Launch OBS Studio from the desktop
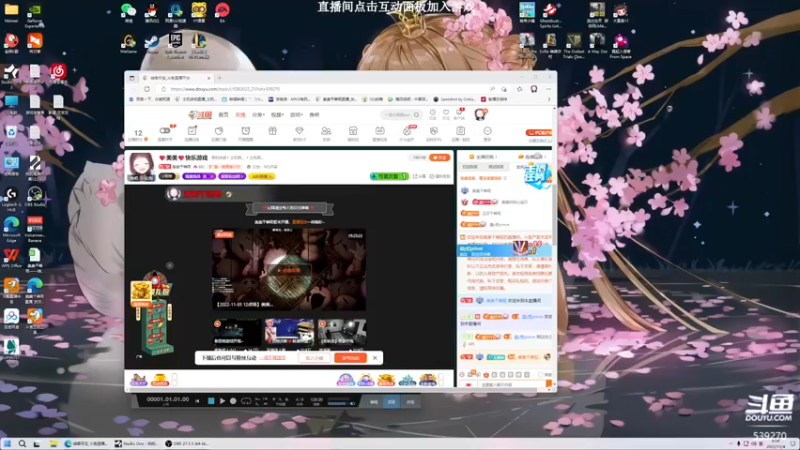 [x=35, y=196]
